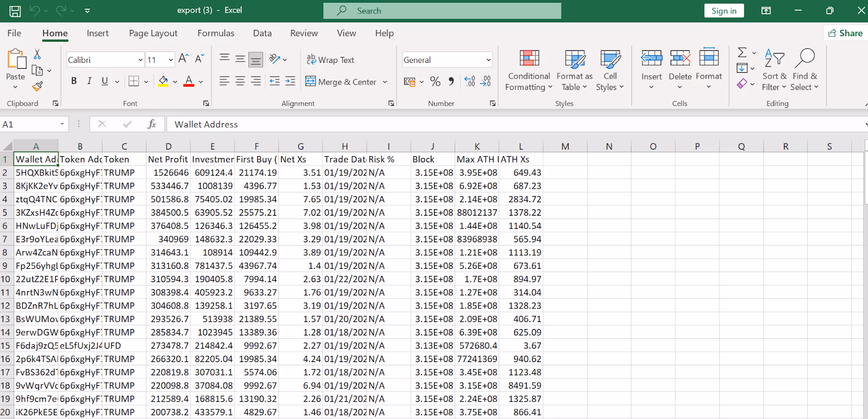Align text left in cells
868x419 pixels.
[224, 81]
